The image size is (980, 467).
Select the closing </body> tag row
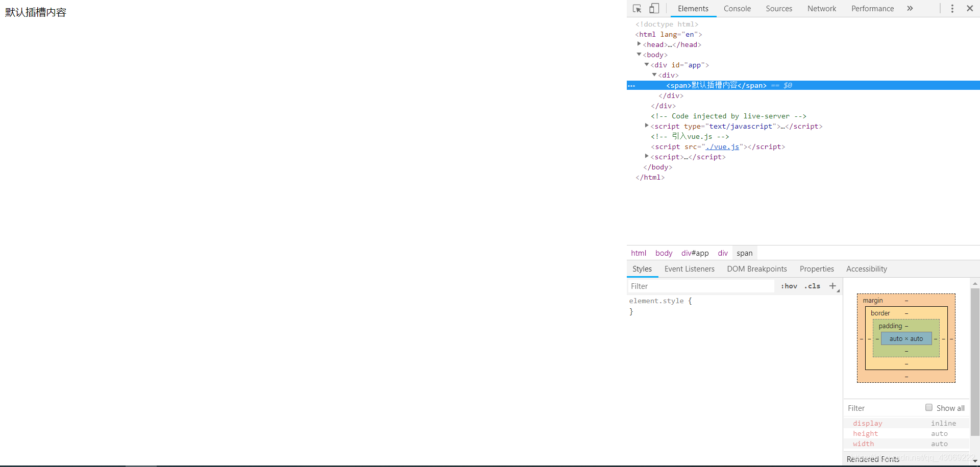pyautogui.click(x=657, y=167)
